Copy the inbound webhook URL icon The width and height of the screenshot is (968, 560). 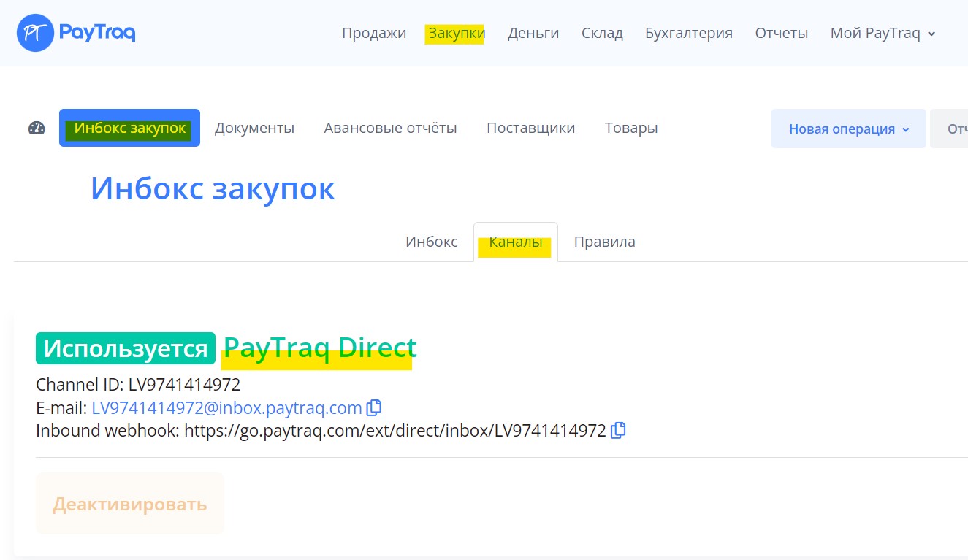(x=618, y=431)
